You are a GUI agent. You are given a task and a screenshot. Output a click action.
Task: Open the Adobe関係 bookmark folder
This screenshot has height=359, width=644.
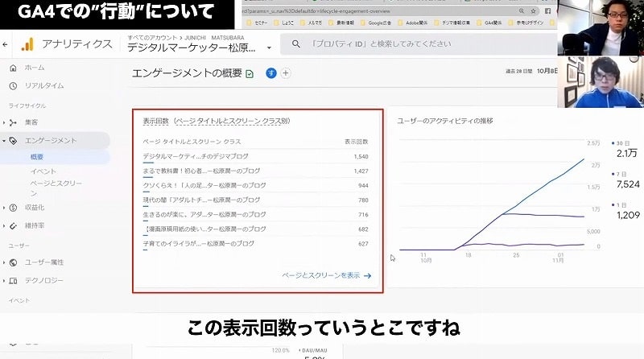pyautogui.click(x=413, y=23)
